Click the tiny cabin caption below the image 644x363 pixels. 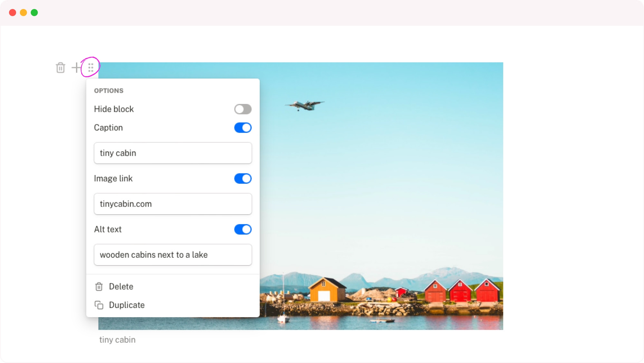click(117, 340)
